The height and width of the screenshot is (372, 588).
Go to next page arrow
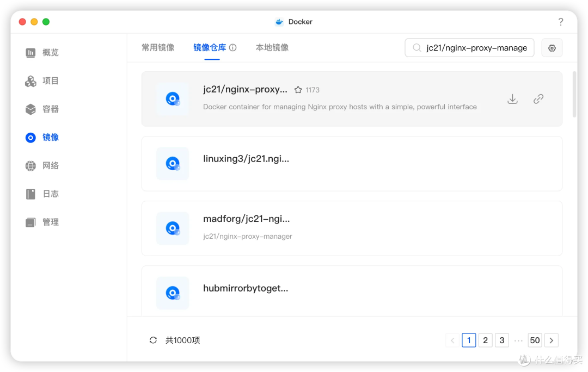point(551,340)
